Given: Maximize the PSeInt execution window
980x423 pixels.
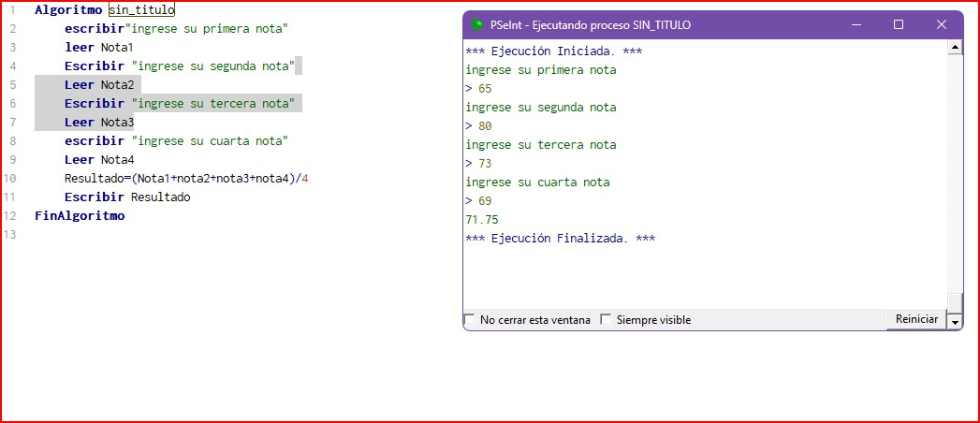Looking at the screenshot, I should click(899, 25).
